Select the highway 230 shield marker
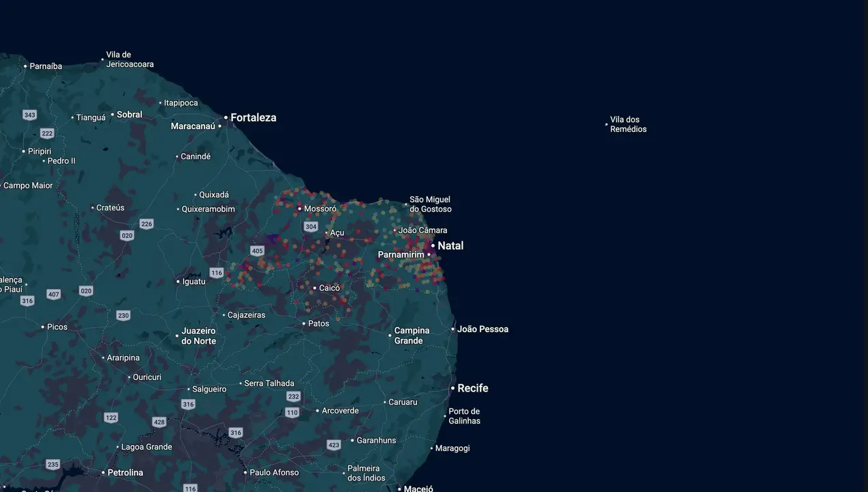868x492 pixels. tap(123, 316)
